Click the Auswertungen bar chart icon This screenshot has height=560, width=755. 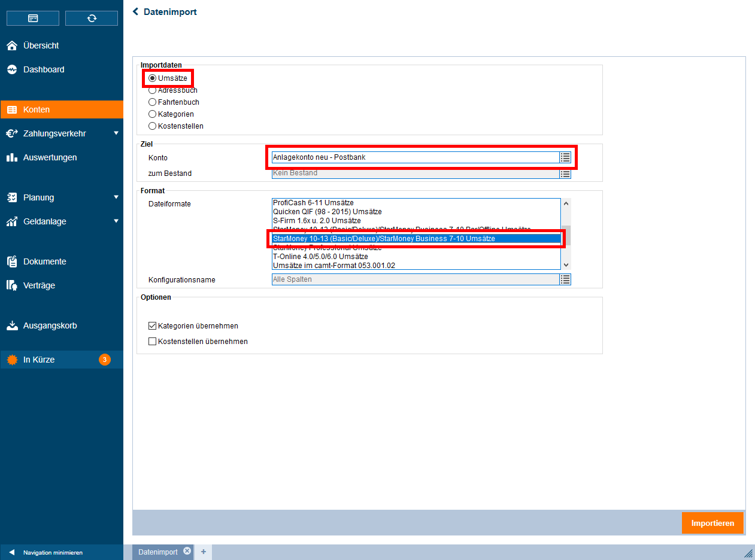click(x=12, y=158)
